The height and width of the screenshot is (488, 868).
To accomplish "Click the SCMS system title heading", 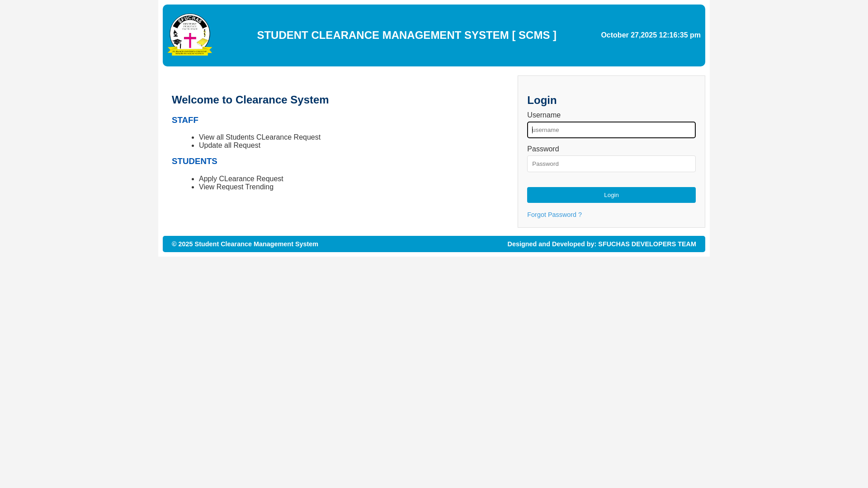I will pyautogui.click(x=406, y=35).
